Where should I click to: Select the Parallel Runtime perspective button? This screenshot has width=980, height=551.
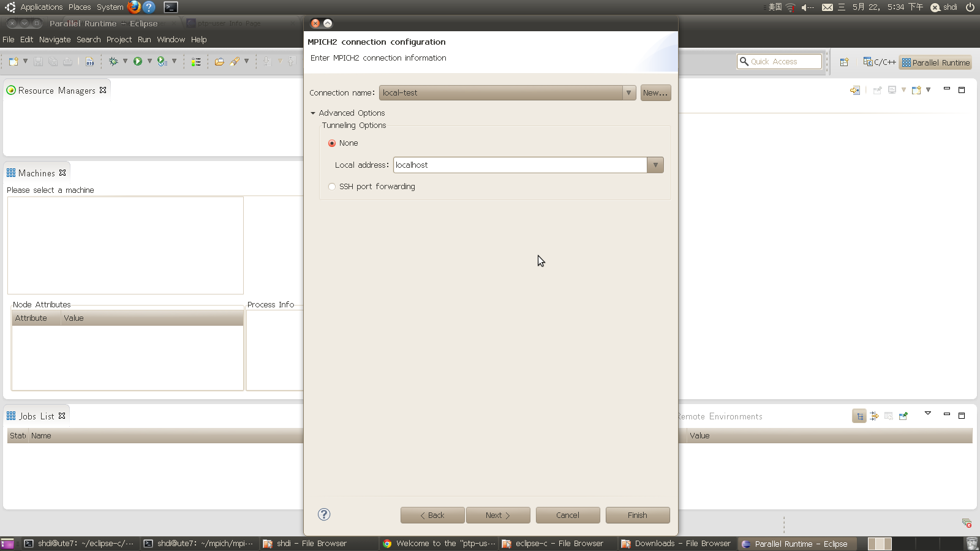click(935, 62)
